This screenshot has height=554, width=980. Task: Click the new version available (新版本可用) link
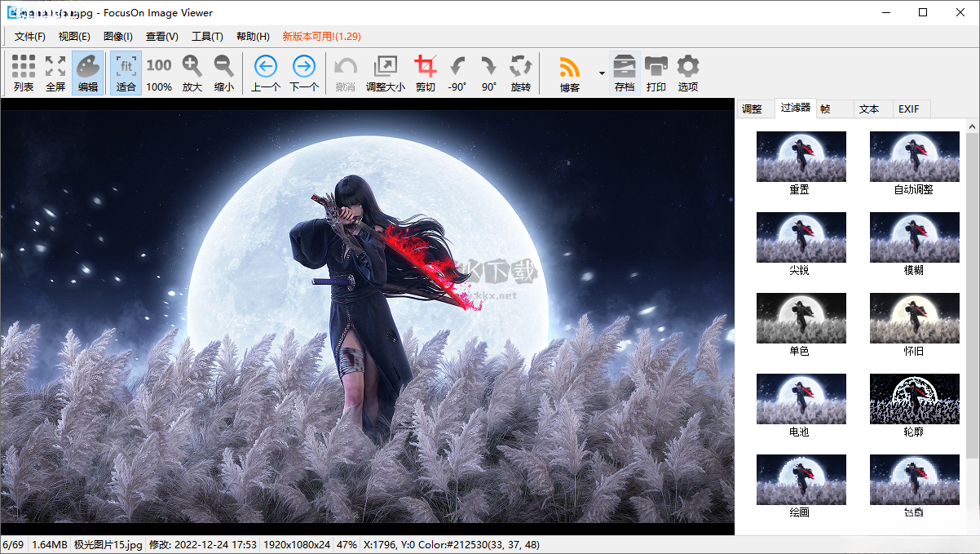tap(321, 37)
